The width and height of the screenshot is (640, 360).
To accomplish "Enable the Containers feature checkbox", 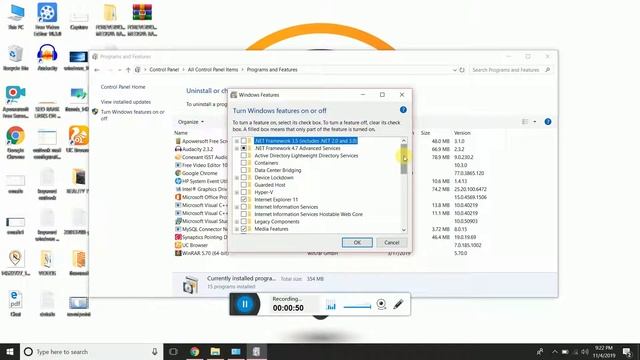I will [x=244, y=163].
